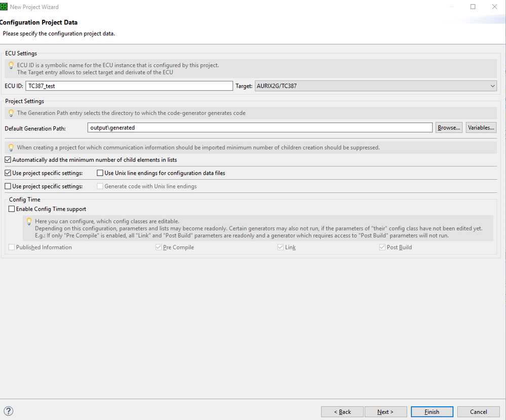This screenshot has height=420, width=506.
Task: Toggle automatically add minimum child elements checkbox
Action: point(8,160)
